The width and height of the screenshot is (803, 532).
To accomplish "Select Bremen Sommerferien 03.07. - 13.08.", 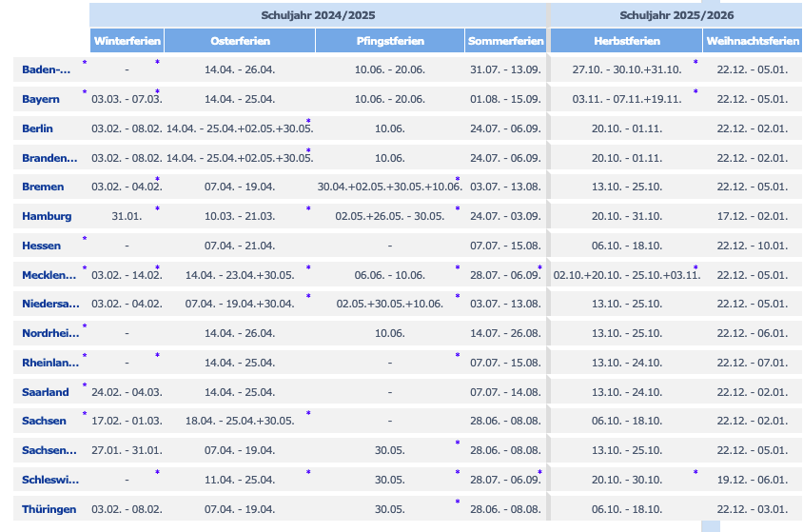I will click(505, 187).
